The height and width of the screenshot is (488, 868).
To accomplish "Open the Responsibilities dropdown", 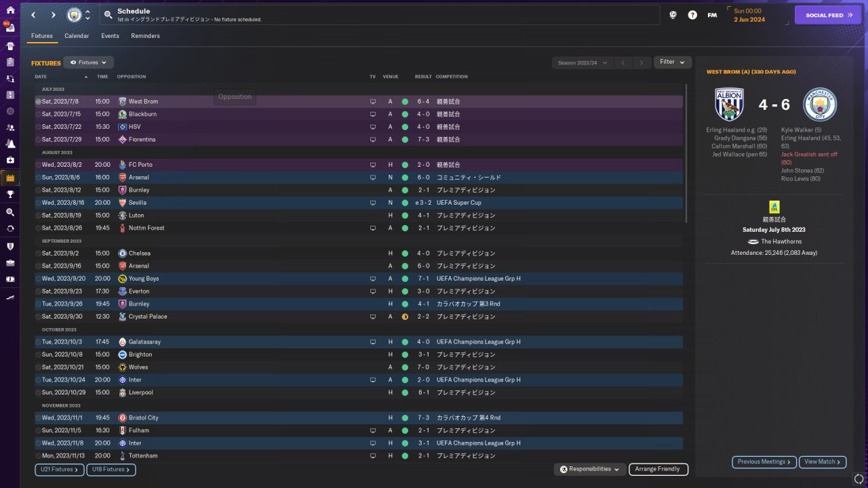I will 590,469.
